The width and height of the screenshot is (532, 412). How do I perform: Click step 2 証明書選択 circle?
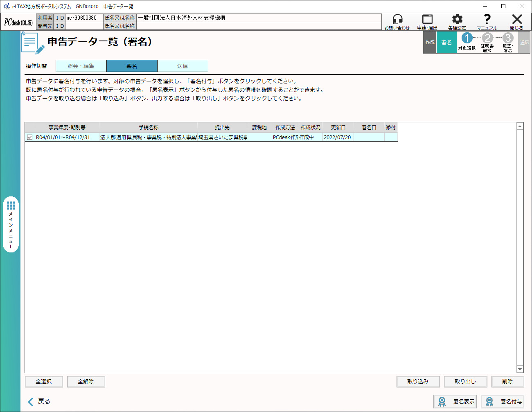(x=487, y=38)
